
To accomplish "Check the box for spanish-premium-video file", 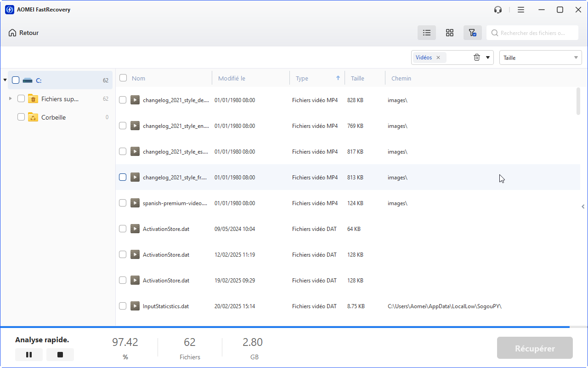I will click(123, 203).
